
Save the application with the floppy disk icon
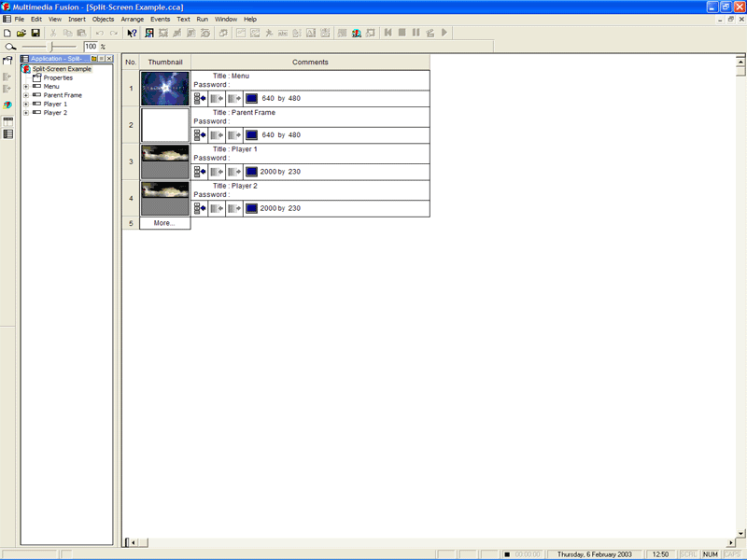tap(35, 33)
